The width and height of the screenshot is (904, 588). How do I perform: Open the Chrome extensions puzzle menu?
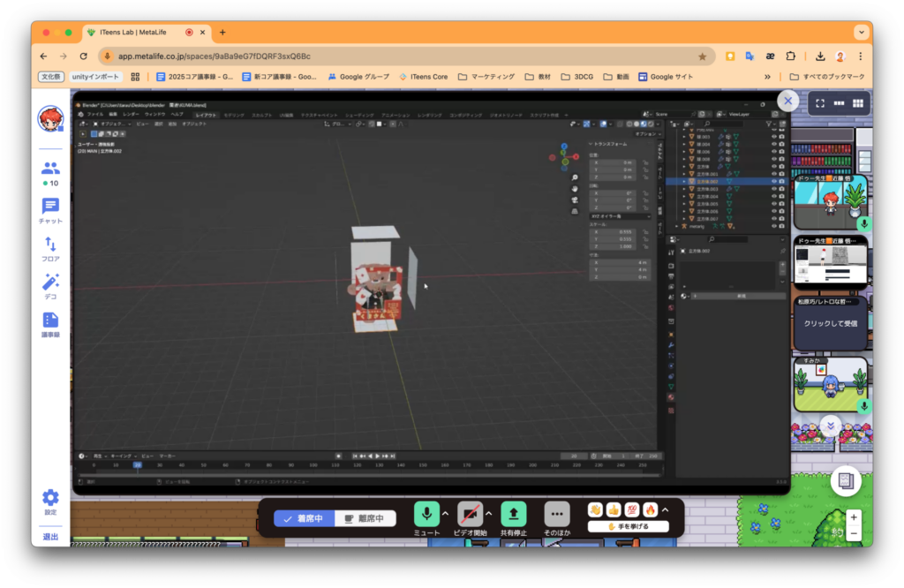790,56
